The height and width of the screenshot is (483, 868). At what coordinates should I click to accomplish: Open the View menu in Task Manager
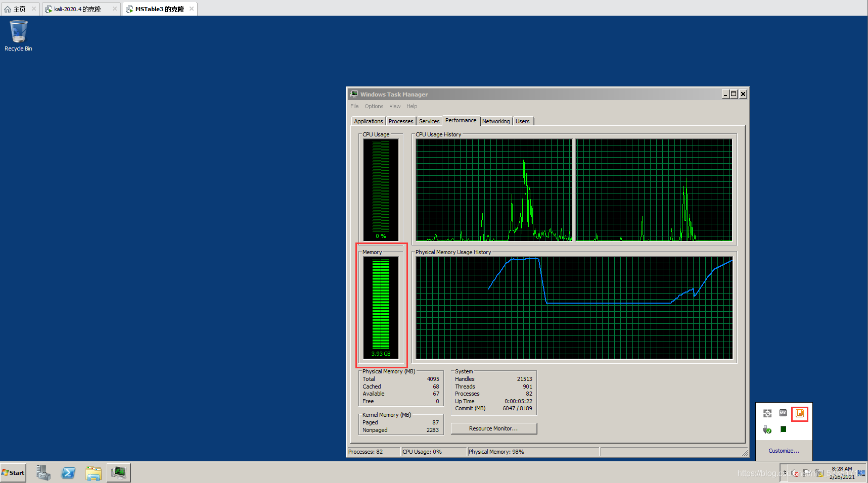[395, 106]
